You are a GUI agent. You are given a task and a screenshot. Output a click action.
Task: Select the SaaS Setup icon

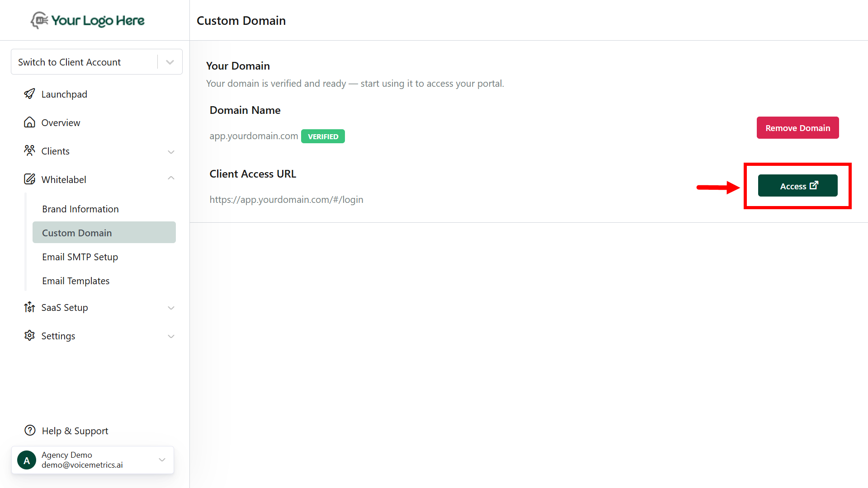pyautogui.click(x=29, y=307)
